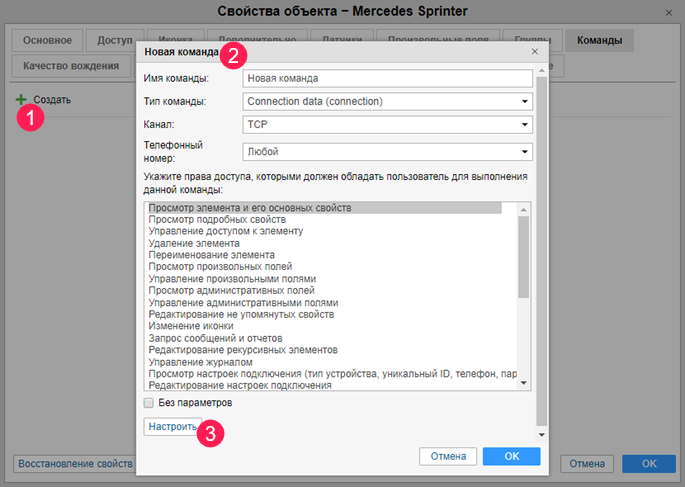This screenshot has height=487, width=685.
Task: Cancel the New command dialog
Action: tap(448, 456)
